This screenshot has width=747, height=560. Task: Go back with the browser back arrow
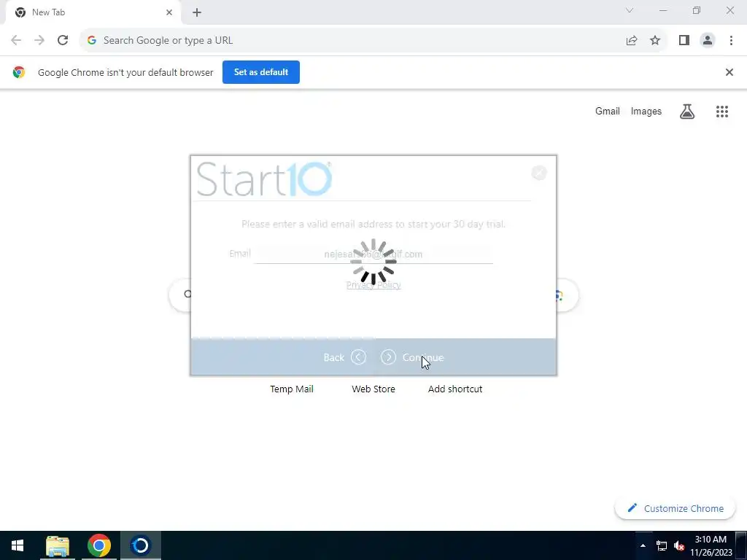point(16,41)
